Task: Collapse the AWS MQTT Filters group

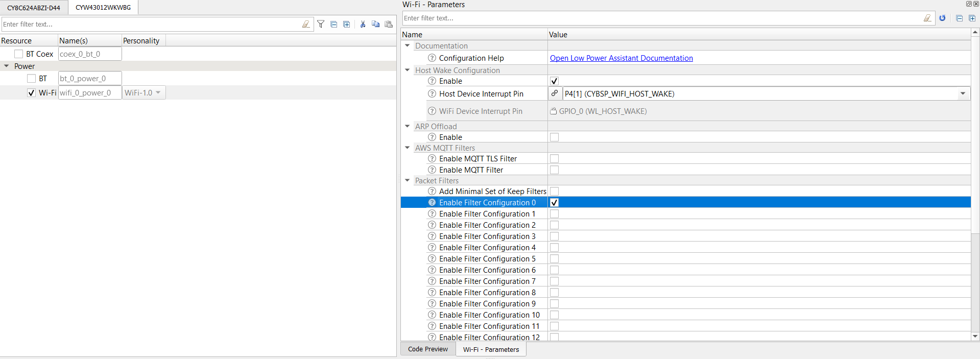Action: click(407, 148)
